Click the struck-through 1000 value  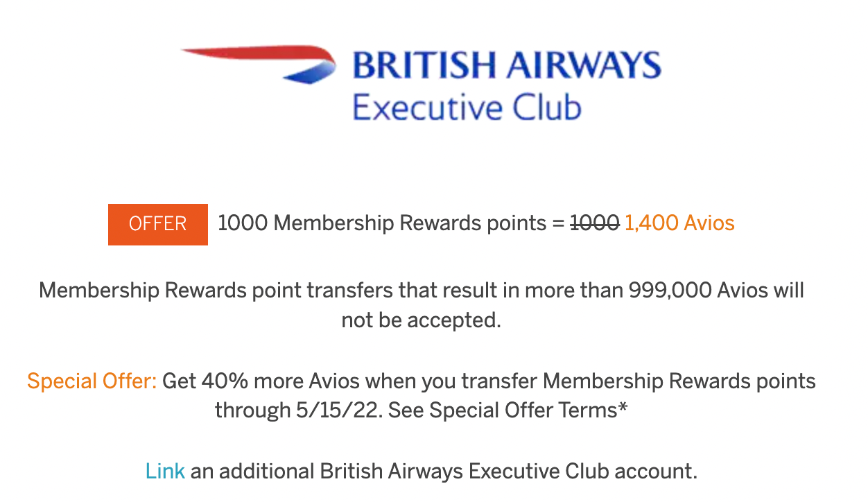(x=594, y=223)
